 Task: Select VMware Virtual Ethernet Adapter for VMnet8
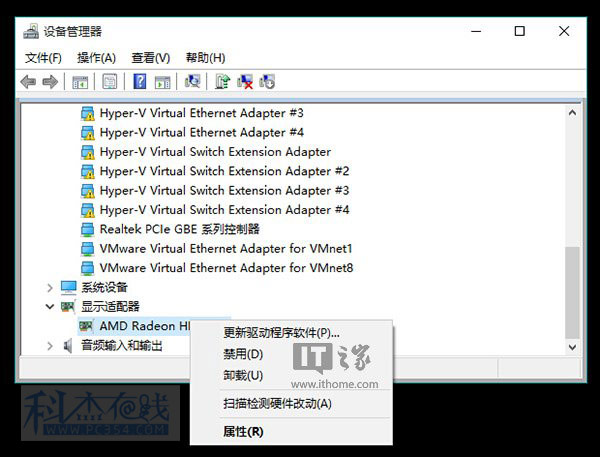click(226, 268)
